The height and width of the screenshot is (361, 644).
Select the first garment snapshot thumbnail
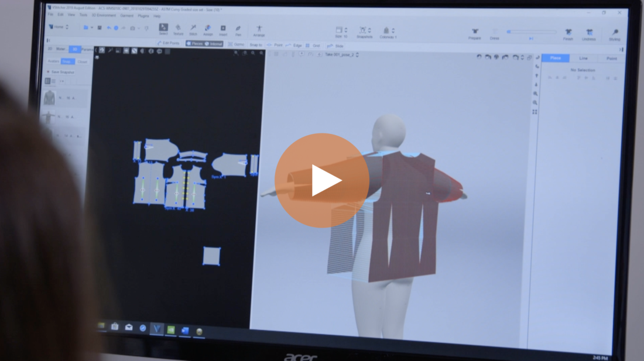coord(49,98)
